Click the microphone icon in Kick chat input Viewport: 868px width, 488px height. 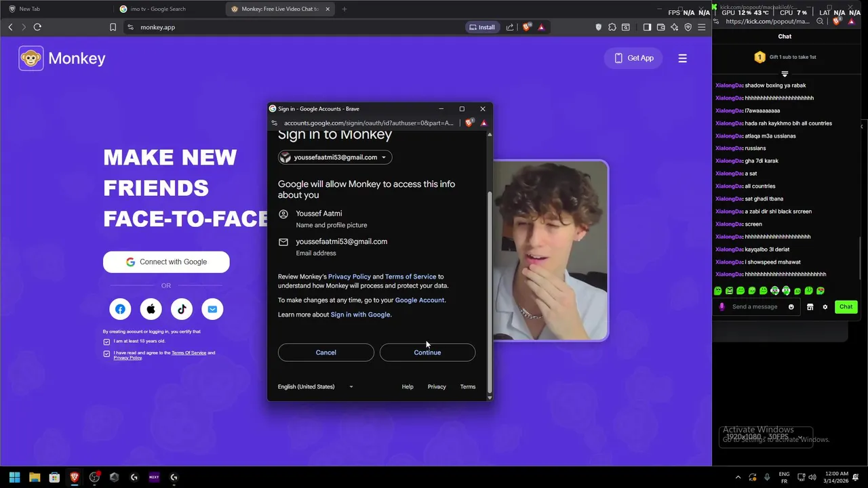(x=722, y=307)
